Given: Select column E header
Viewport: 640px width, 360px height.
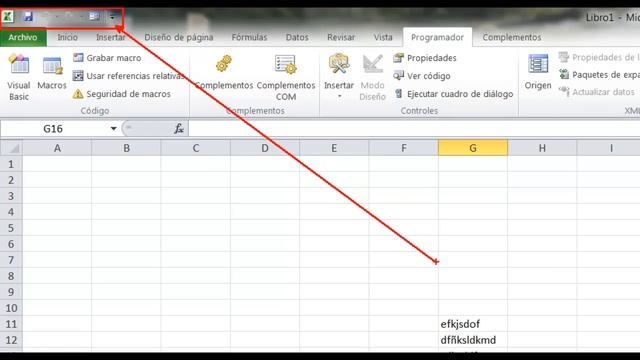Looking at the screenshot, I should (x=334, y=148).
